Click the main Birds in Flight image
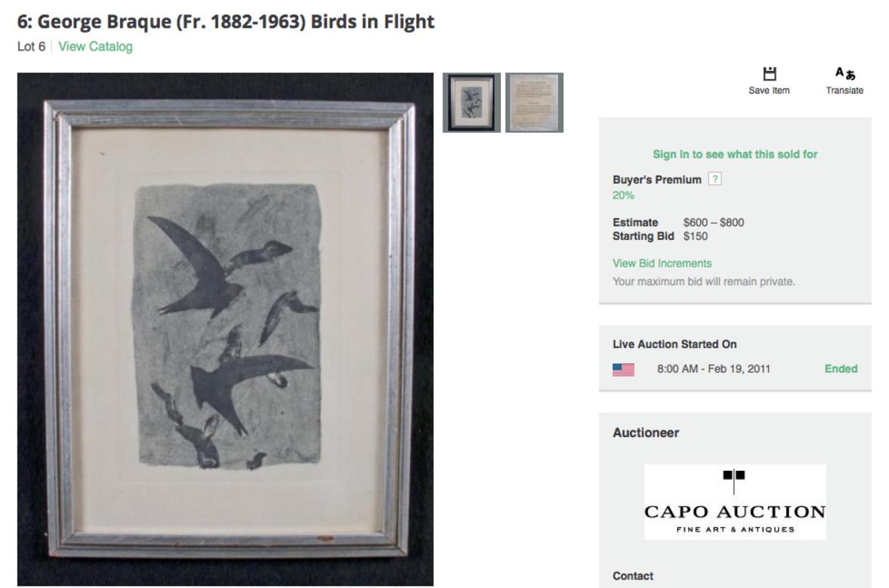 225,329
